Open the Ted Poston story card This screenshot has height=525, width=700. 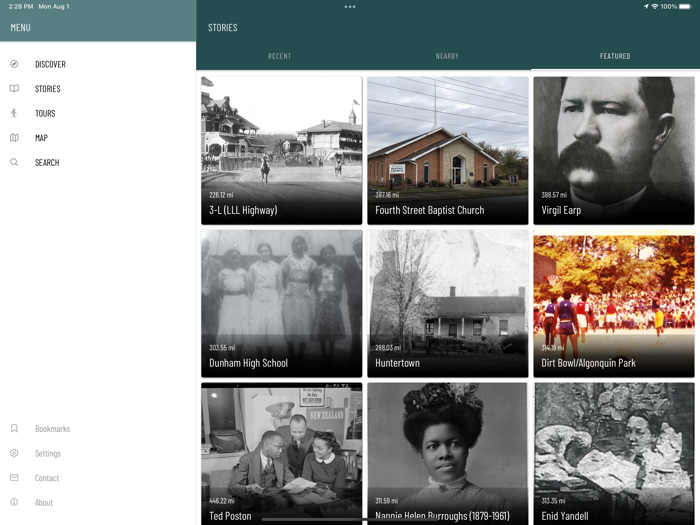coord(282,454)
